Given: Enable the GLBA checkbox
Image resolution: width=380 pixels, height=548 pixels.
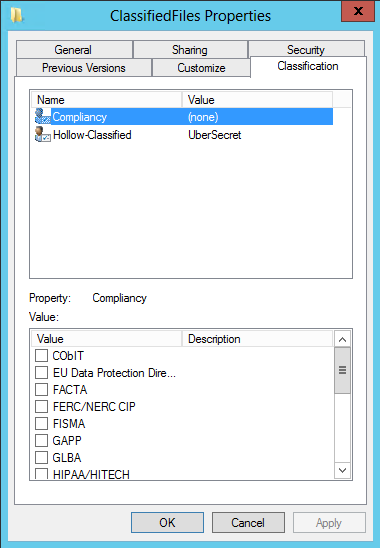Looking at the screenshot, I should pyautogui.click(x=41, y=457).
